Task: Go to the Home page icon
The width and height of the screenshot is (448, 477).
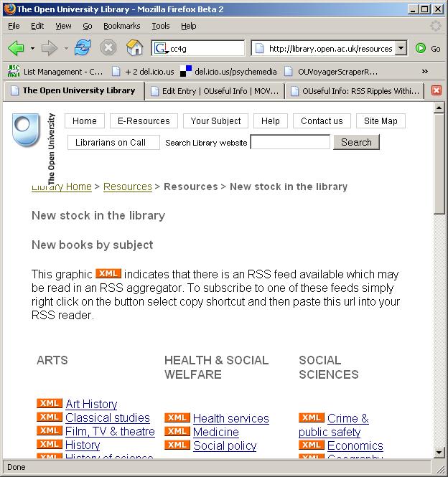Action: pos(134,48)
